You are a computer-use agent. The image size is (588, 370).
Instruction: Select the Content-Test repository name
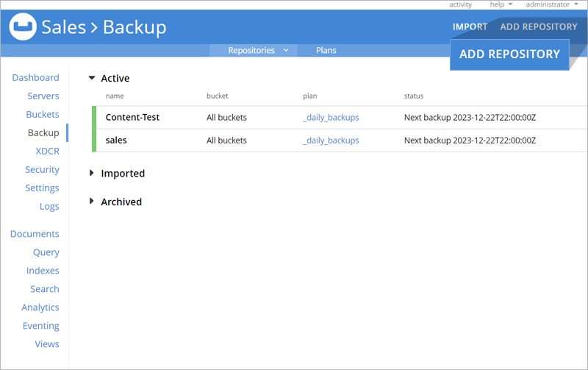click(x=132, y=118)
